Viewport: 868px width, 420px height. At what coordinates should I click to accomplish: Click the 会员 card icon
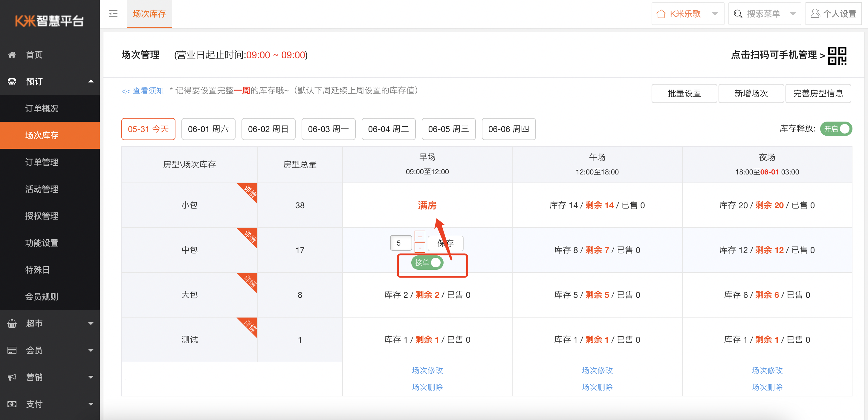click(12, 350)
